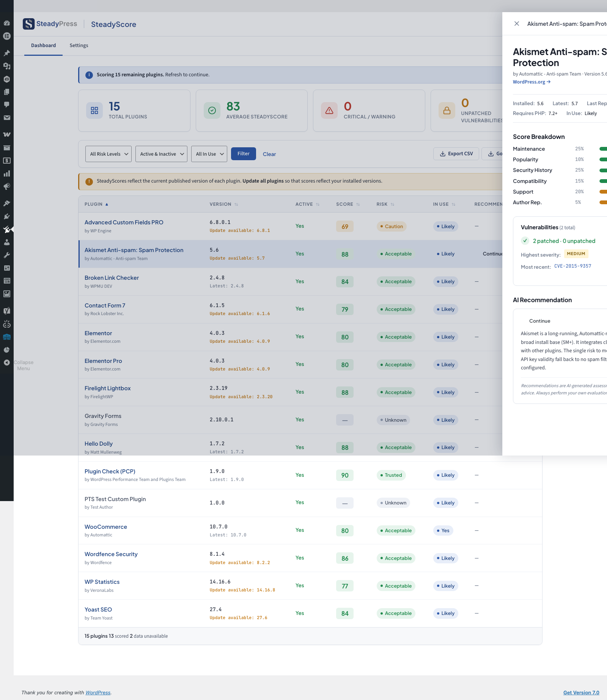Viewport: 607px width, 700px height.
Task: Click the Trusted risk badge
Action: click(x=391, y=475)
